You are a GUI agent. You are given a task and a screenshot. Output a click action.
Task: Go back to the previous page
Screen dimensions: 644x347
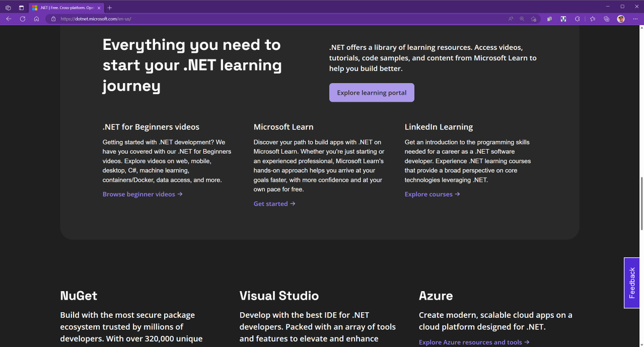[x=9, y=19]
